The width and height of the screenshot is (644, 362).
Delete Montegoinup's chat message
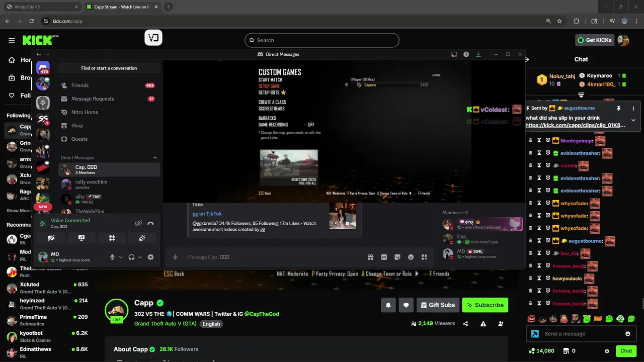[530, 141]
